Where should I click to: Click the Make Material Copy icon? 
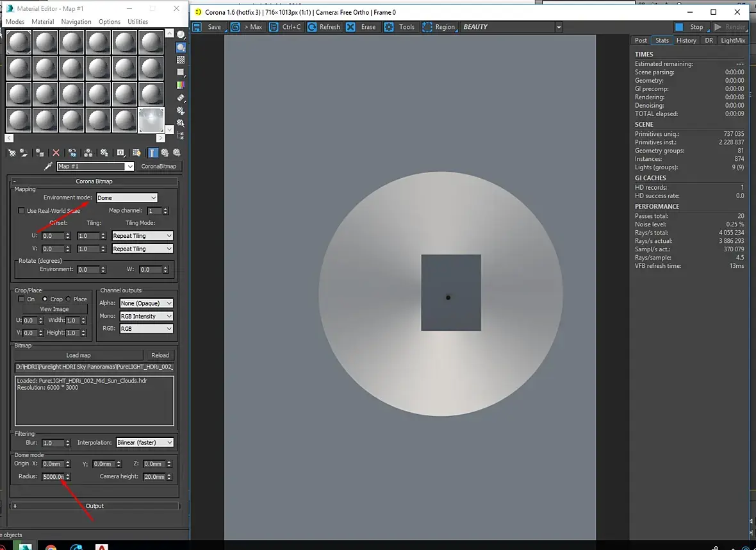point(72,153)
